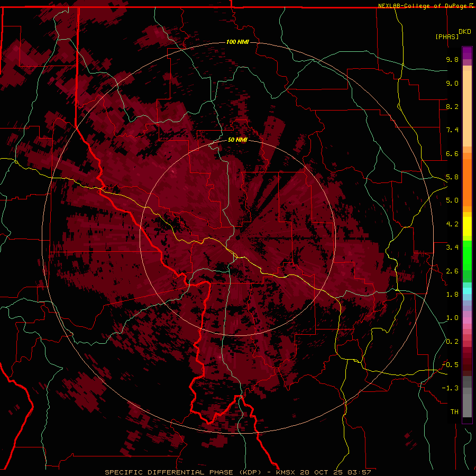
Task: Click the 0.2 legend value
Action: pyautogui.click(x=452, y=342)
